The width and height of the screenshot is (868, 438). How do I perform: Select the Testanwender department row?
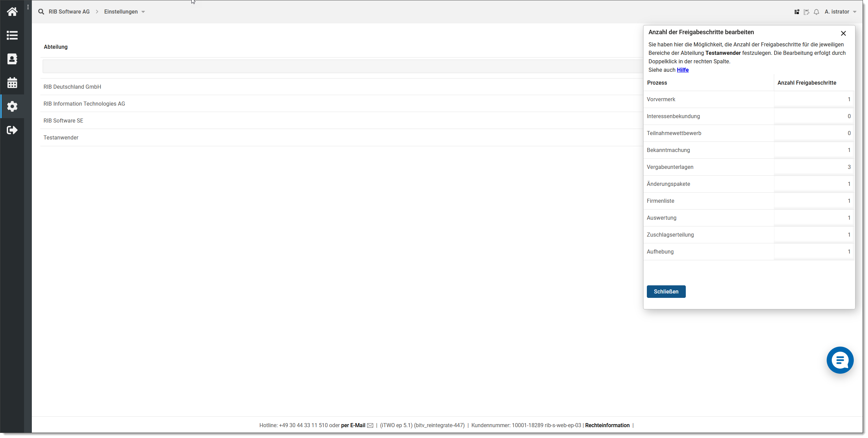pyautogui.click(x=61, y=137)
